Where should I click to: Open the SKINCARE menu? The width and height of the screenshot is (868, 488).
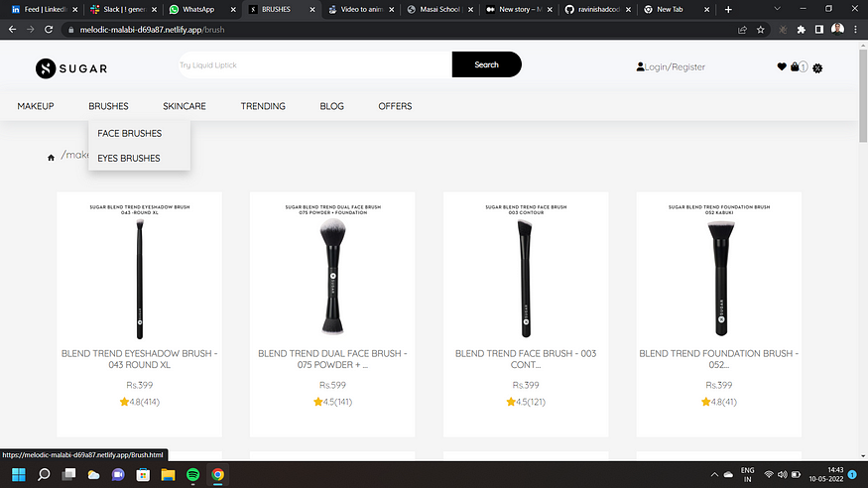click(x=185, y=106)
